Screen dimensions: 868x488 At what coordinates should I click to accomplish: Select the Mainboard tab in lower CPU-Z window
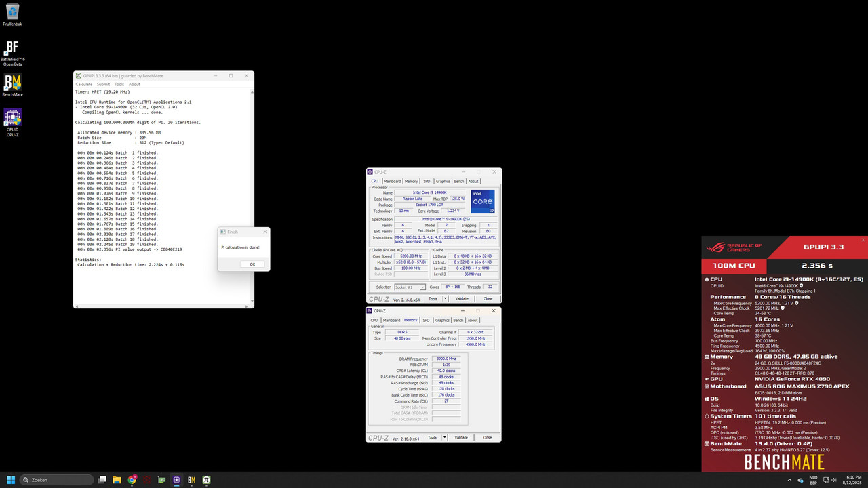coord(392,320)
